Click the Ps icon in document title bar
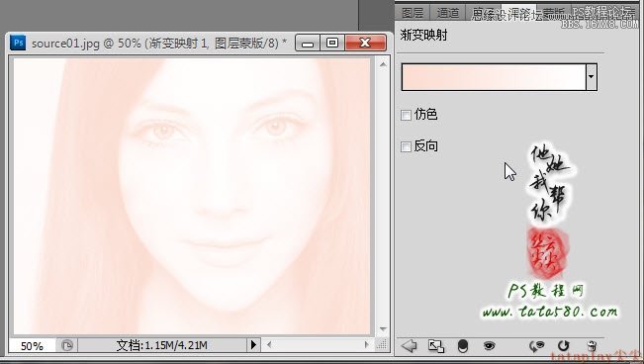 coord(18,43)
